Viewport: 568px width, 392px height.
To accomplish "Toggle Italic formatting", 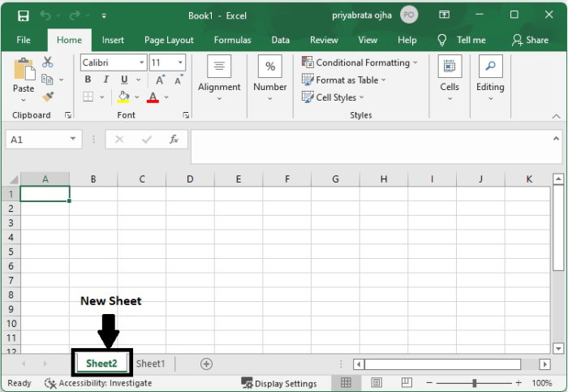I will click(x=106, y=80).
